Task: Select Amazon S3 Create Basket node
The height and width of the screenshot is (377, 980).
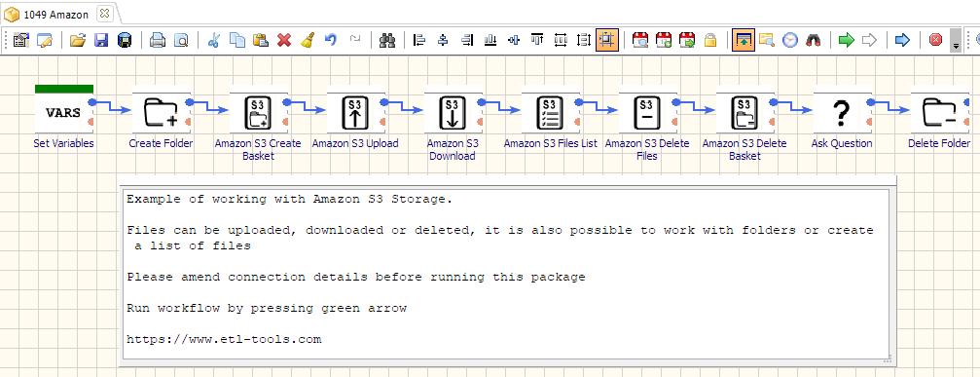Action: pos(258,112)
